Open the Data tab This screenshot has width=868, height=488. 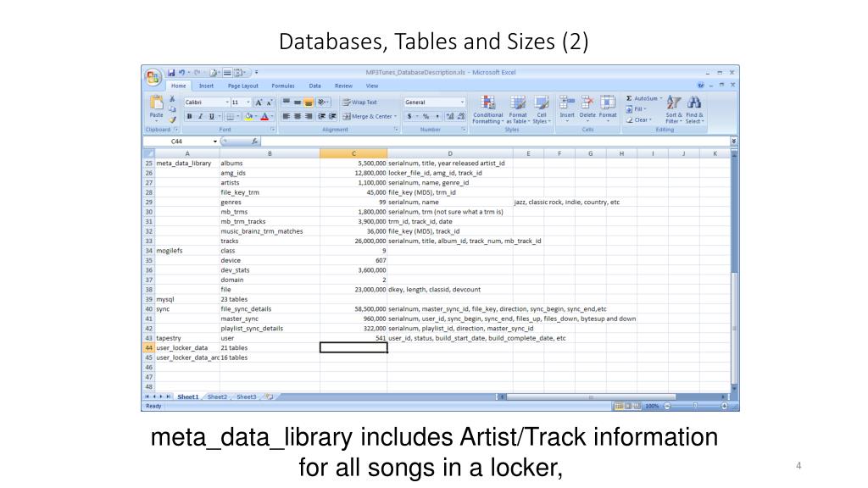[315, 86]
